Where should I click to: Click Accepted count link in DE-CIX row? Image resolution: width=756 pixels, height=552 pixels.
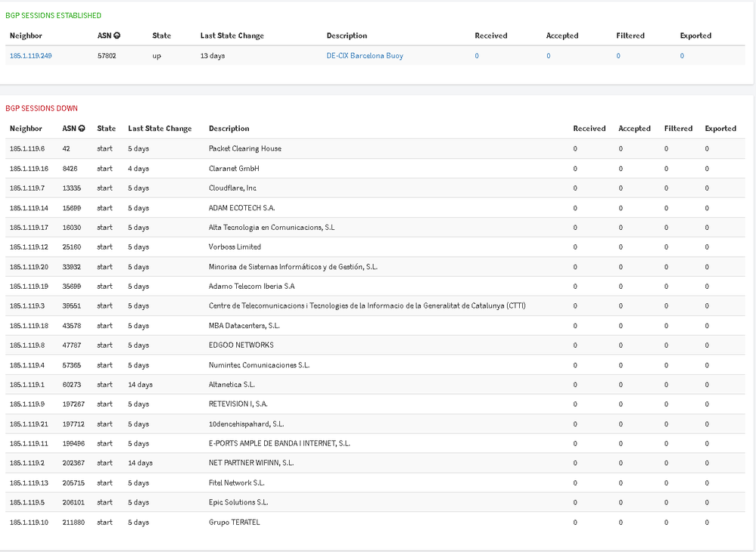tap(548, 56)
